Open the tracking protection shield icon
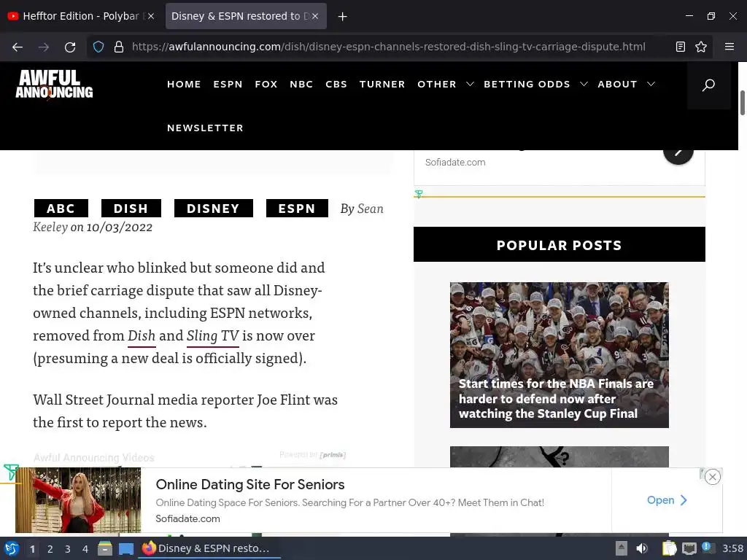The width and height of the screenshot is (747, 560). (x=98, y=47)
